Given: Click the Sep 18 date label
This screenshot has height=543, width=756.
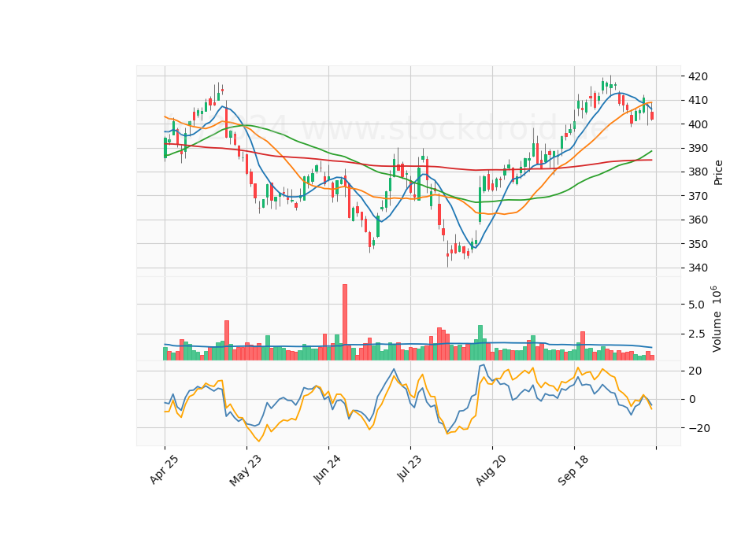Looking at the screenshot, I should (x=573, y=470).
